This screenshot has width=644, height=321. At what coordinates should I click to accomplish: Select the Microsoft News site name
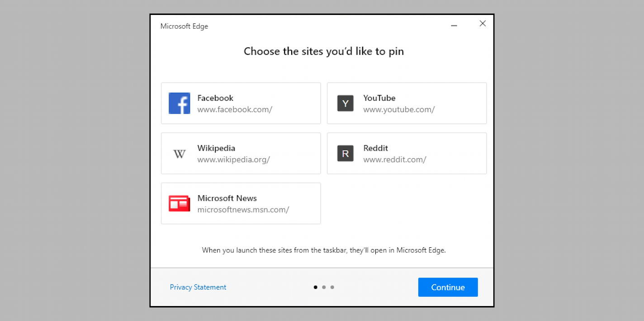227,198
